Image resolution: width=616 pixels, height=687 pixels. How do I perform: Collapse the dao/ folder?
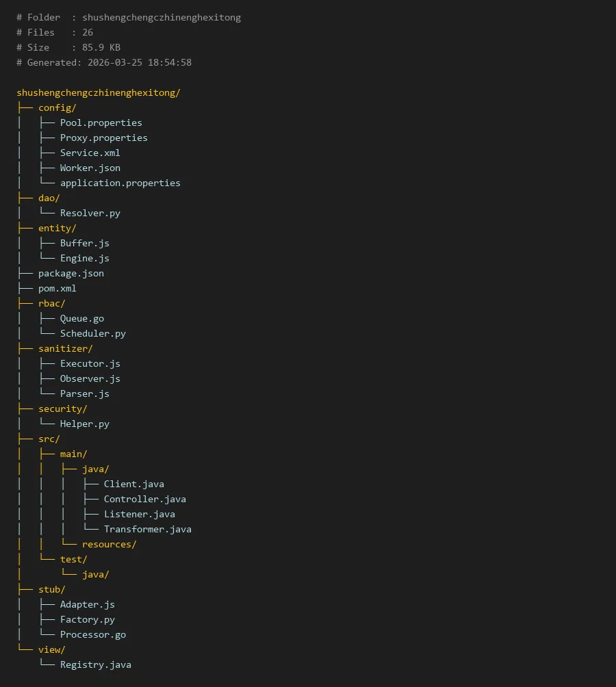point(49,198)
